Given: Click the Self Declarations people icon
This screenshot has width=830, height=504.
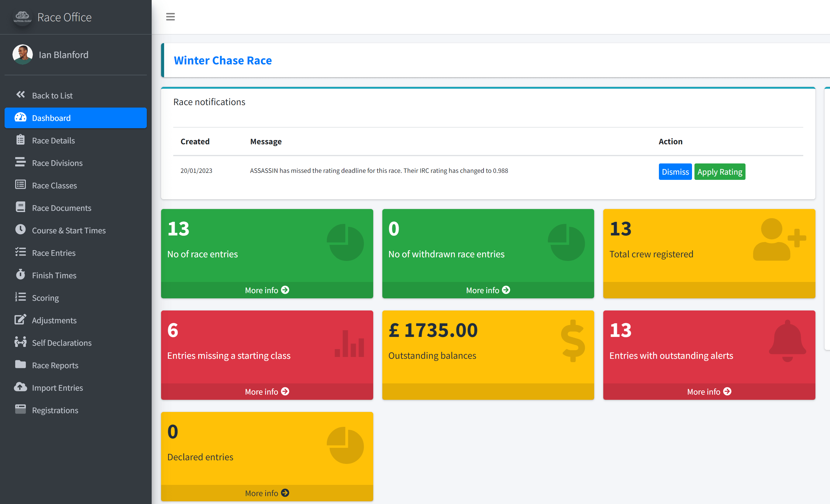Looking at the screenshot, I should click(21, 342).
